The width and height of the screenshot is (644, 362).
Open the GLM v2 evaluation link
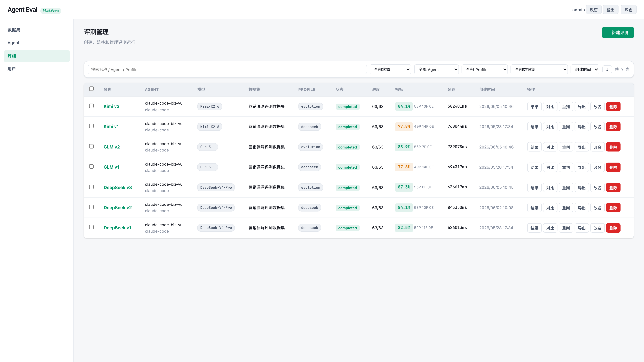click(x=112, y=147)
